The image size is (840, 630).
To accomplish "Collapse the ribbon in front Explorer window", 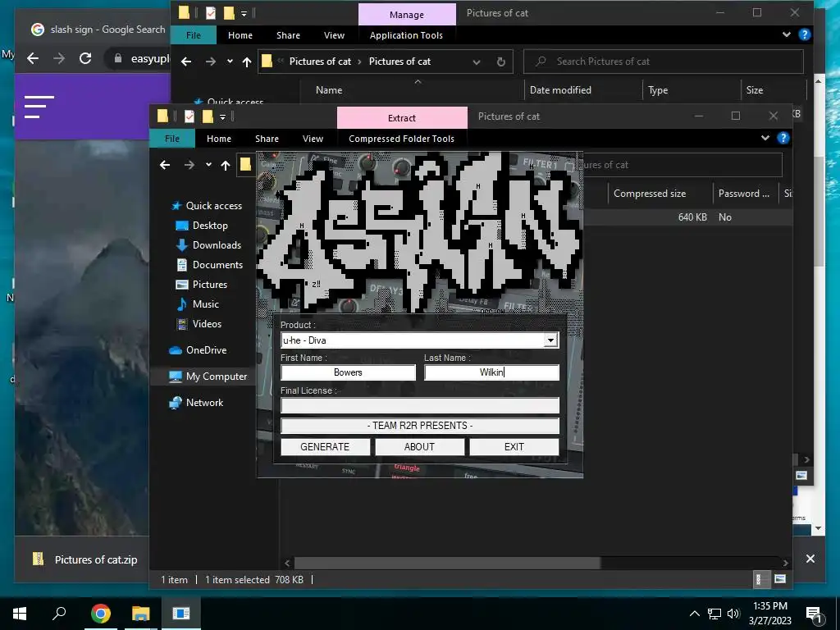I will click(765, 138).
